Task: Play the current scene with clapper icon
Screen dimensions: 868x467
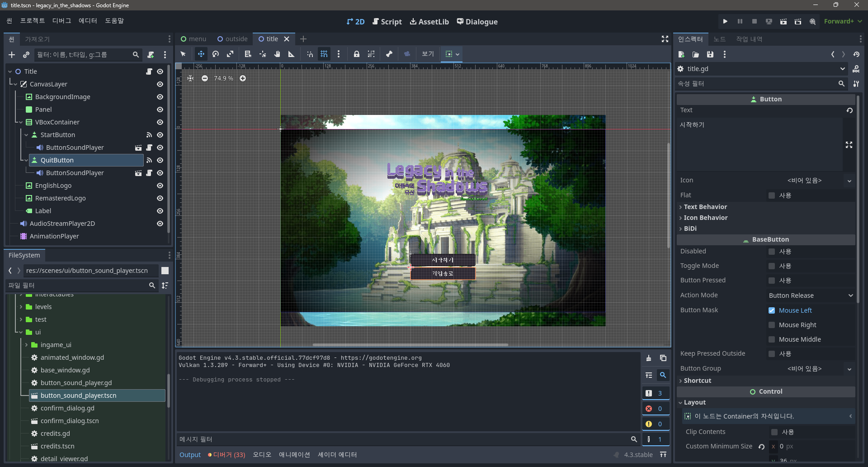Action: tap(783, 21)
